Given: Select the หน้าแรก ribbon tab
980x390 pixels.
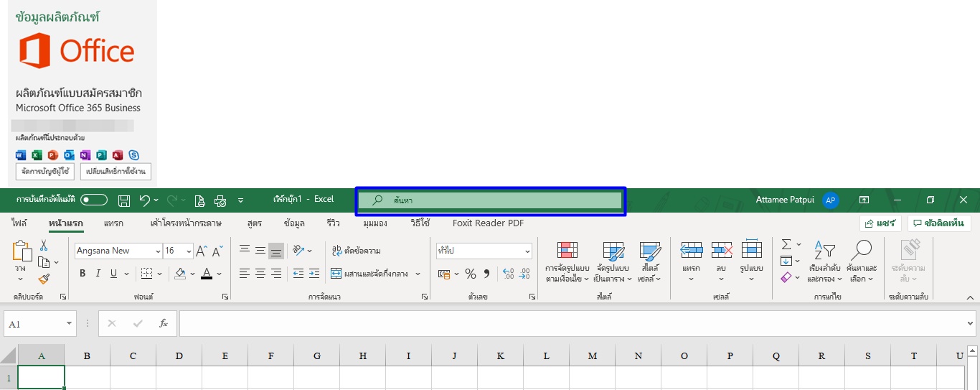Looking at the screenshot, I should [x=66, y=223].
